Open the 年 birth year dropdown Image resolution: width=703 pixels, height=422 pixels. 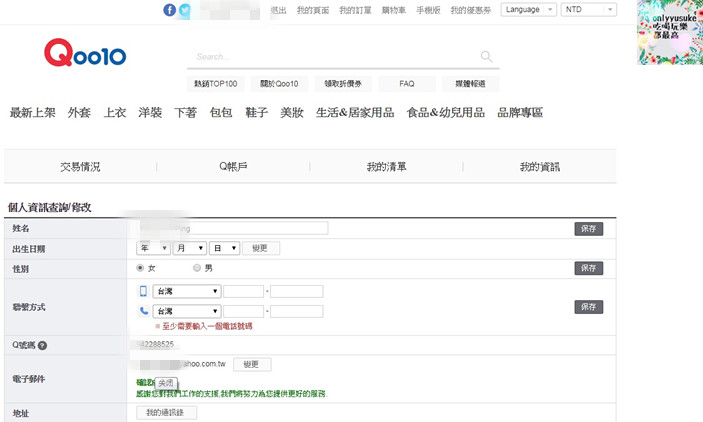(x=153, y=248)
